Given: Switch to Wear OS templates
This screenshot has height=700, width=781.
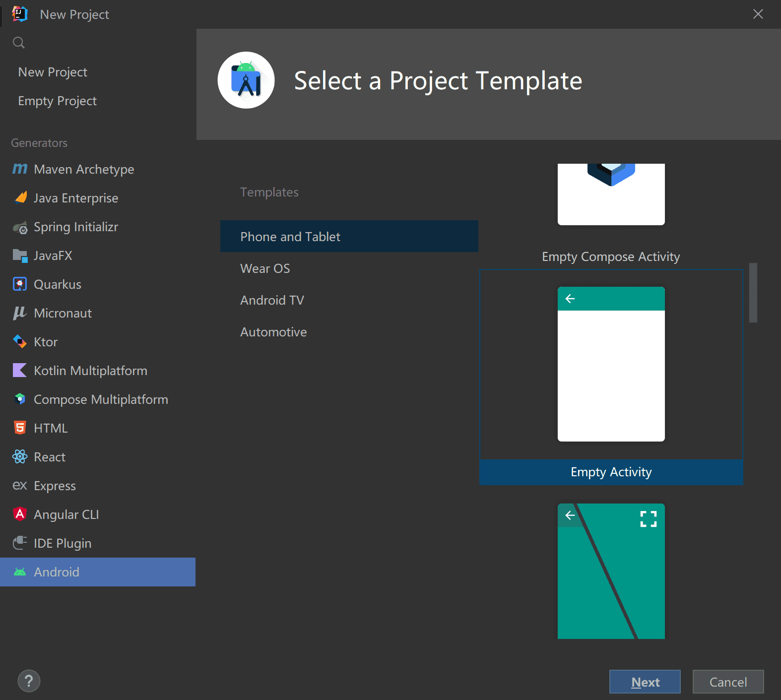Looking at the screenshot, I should (349, 268).
